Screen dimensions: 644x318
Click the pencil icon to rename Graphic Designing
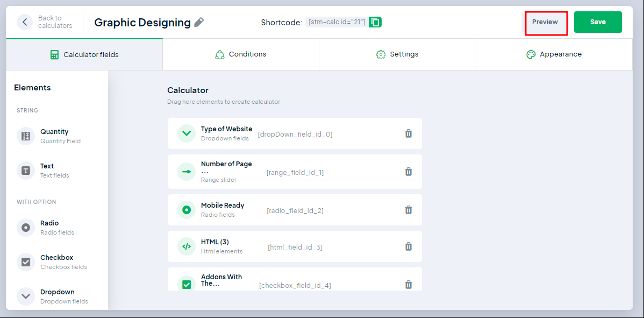[199, 22]
